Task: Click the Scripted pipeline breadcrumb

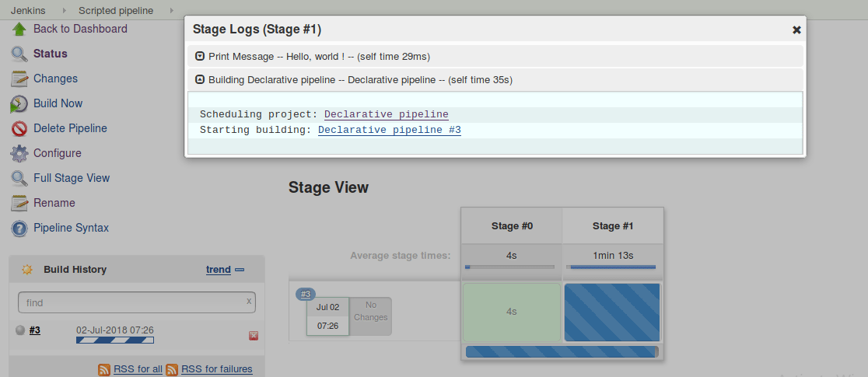Action: (116, 11)
